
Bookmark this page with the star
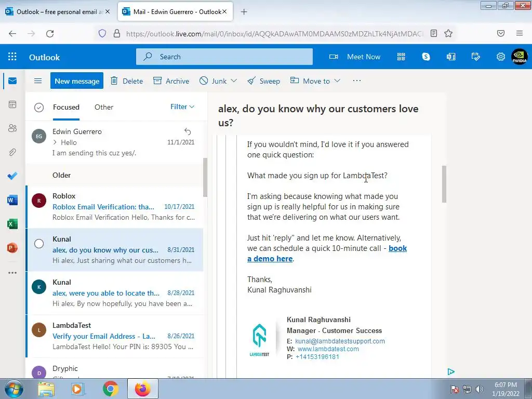click(x=448, y=33)
